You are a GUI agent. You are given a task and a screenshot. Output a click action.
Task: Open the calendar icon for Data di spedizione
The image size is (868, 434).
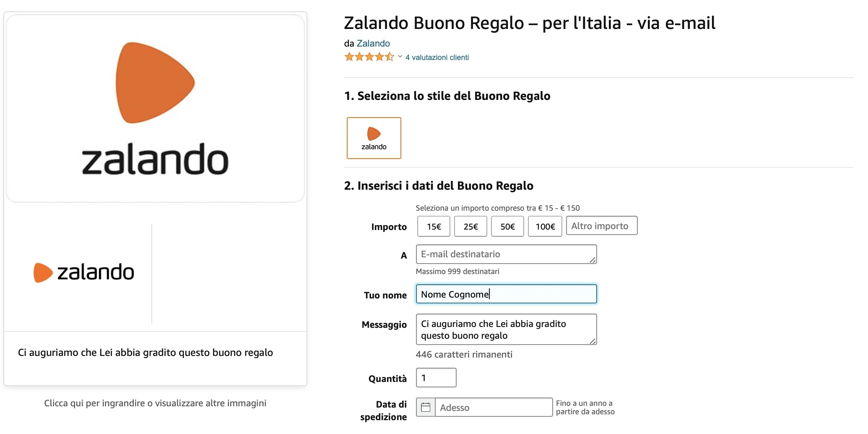426,407
